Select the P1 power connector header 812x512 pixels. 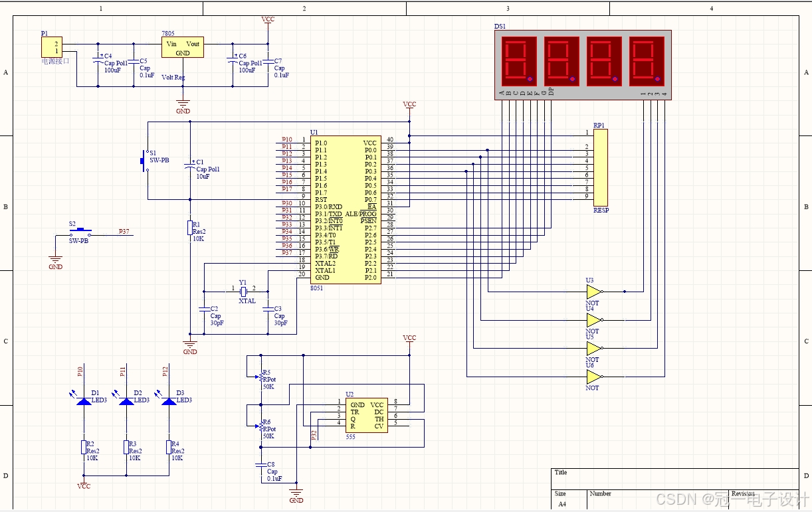51,47
